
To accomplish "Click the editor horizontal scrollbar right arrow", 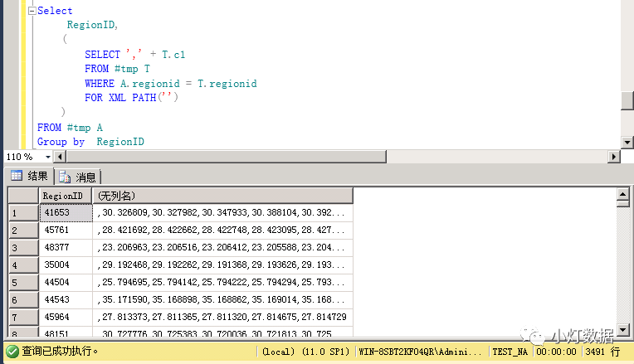I will pyautogui.click(x=614, y=157).
